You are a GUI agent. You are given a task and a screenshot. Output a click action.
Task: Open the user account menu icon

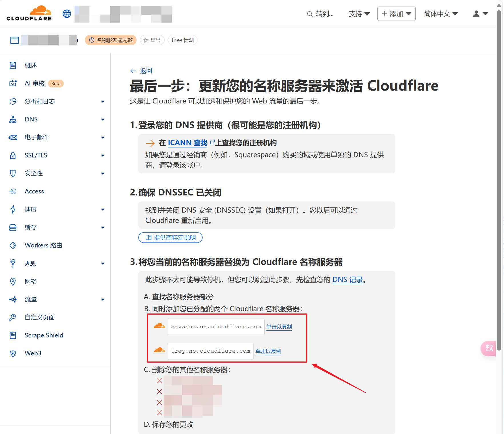pos(481,14)
